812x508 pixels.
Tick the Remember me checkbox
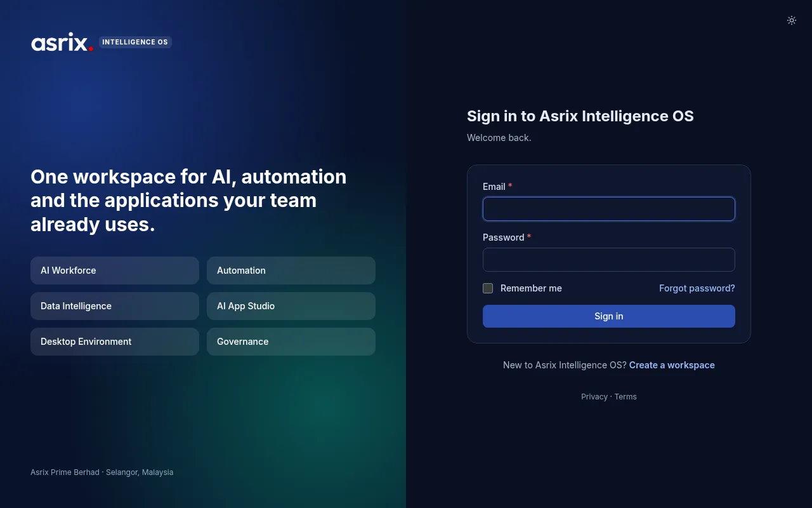click(x=488, y=288)
